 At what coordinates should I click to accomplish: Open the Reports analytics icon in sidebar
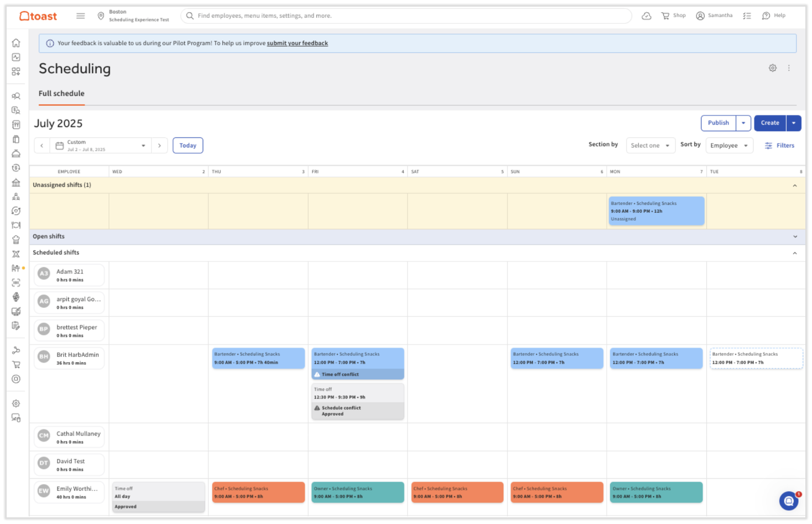pyautogui.click(x=16, y=56)
